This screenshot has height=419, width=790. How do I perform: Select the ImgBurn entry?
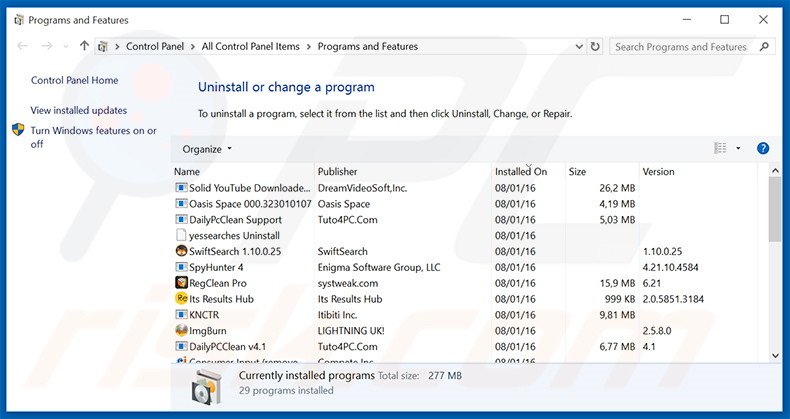coord(208,330)
